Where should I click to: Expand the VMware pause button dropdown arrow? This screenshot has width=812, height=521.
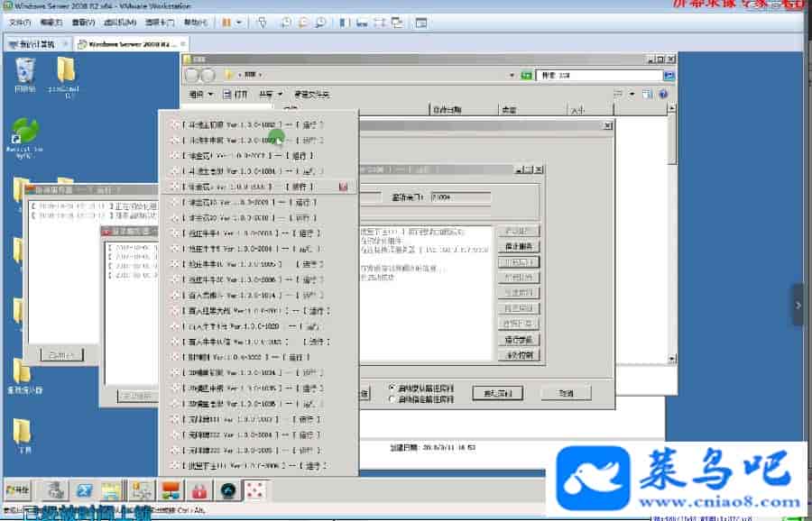pyautogui.click(x=238, y=23)
